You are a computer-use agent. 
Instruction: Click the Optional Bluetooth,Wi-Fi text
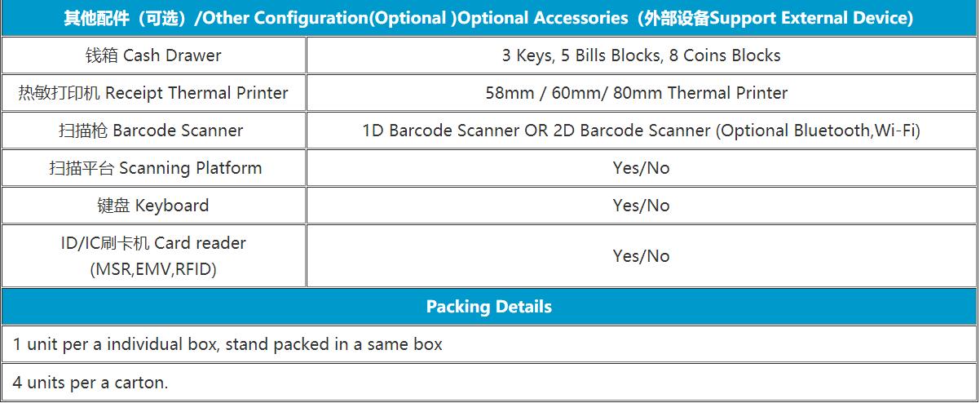coord(819,131)
